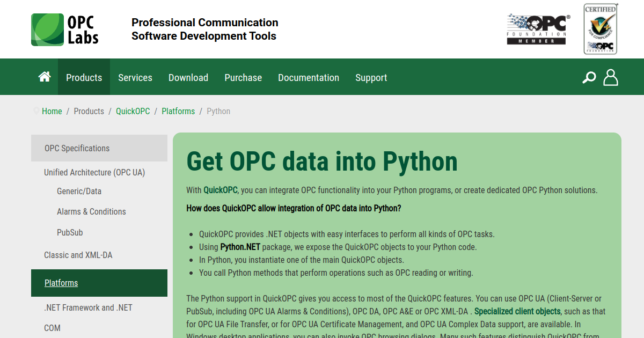Open .NET Framework and .NET sidebar item
The height and width of the screenshot is (338, 644).
pyautogui.click(x=88, y=307)
